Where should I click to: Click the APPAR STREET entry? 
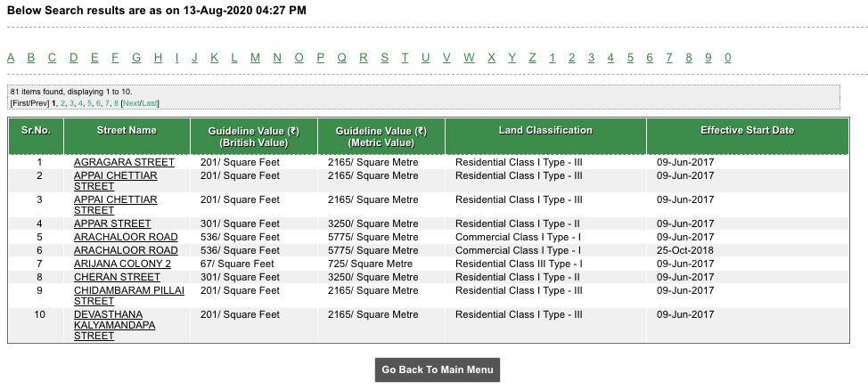(x=112, y=223)
